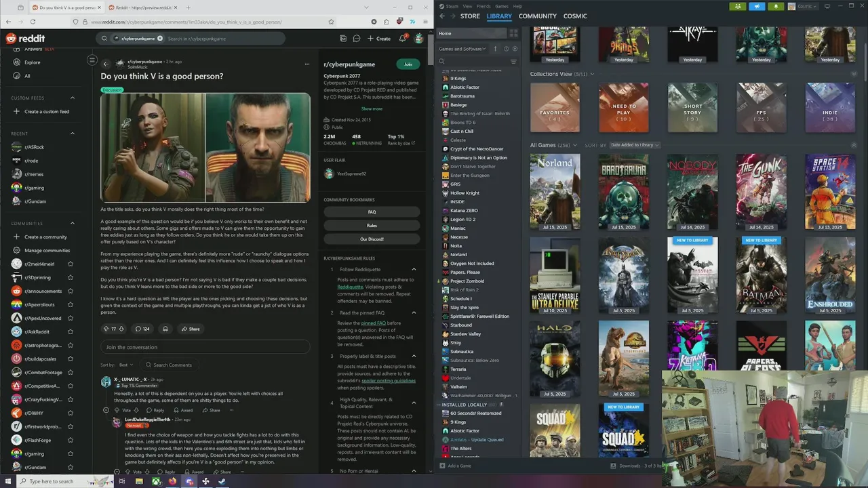Open File Explorer from the Windows taskbar
The height and width of the screenshot is (488, 868).
point(139,481)
